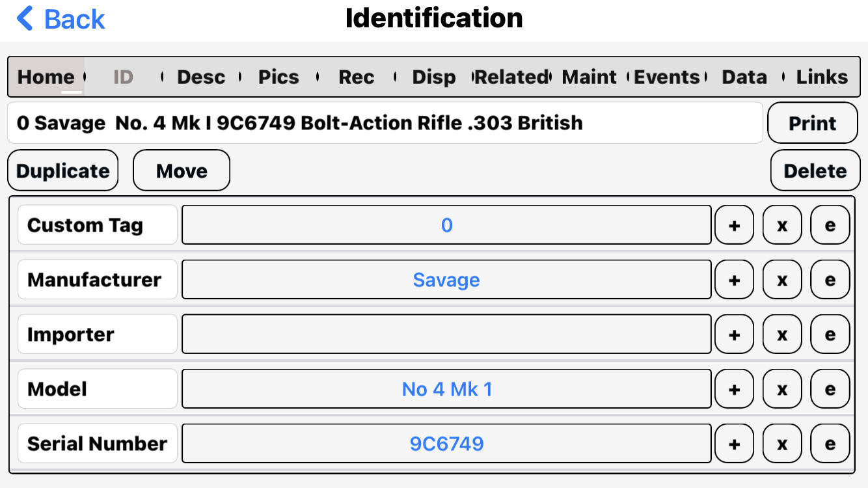Image resolution: width=868 pixels, height=488 pixels.
Task: Open the Events tab
Action: point(667,77)
